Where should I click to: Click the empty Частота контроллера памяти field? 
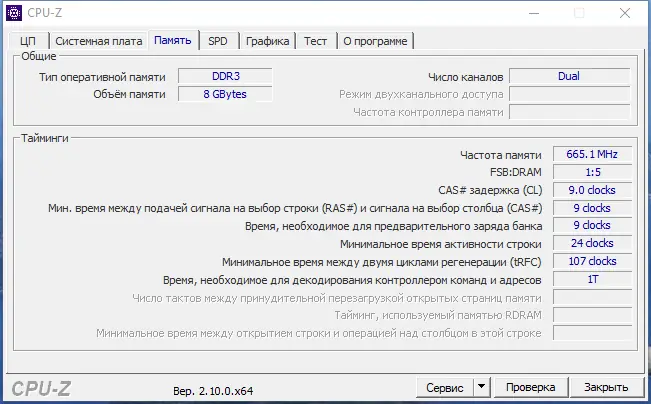tap(569, 112)
